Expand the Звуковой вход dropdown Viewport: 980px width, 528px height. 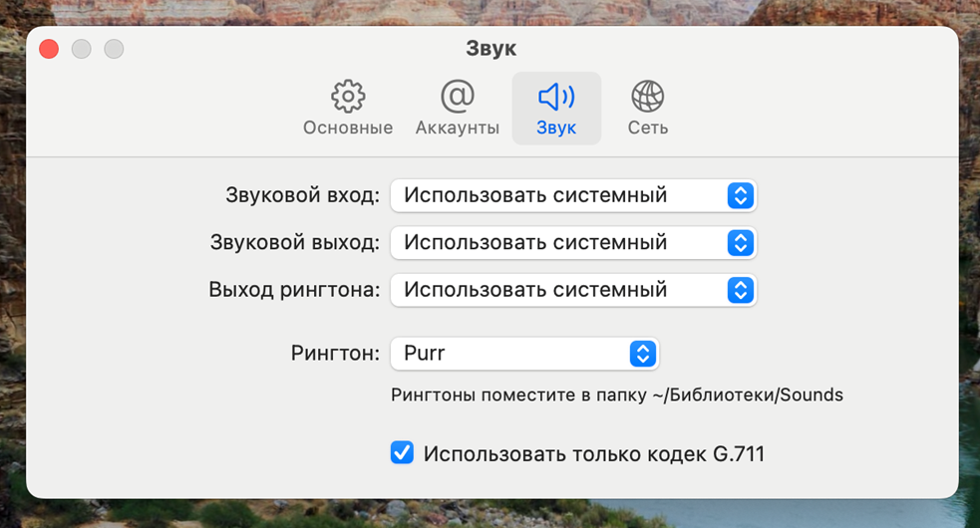573,195
